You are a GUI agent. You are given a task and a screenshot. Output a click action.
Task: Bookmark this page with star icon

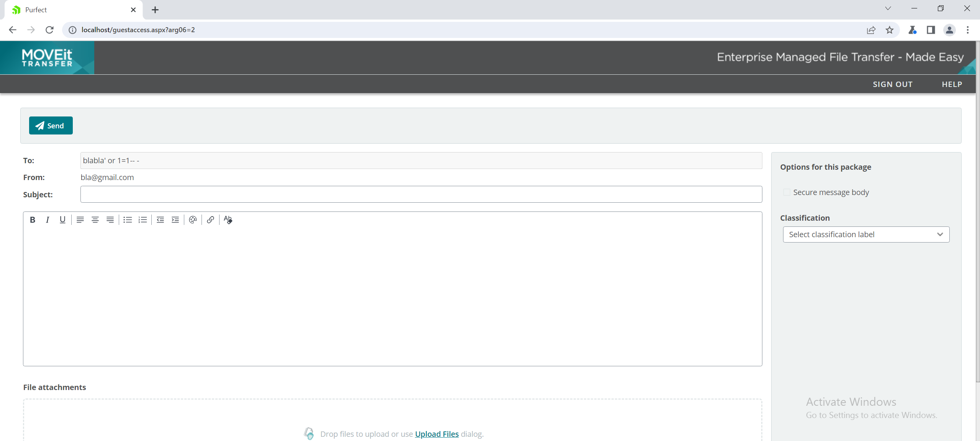pyautogui.click(x=890, y=30)
